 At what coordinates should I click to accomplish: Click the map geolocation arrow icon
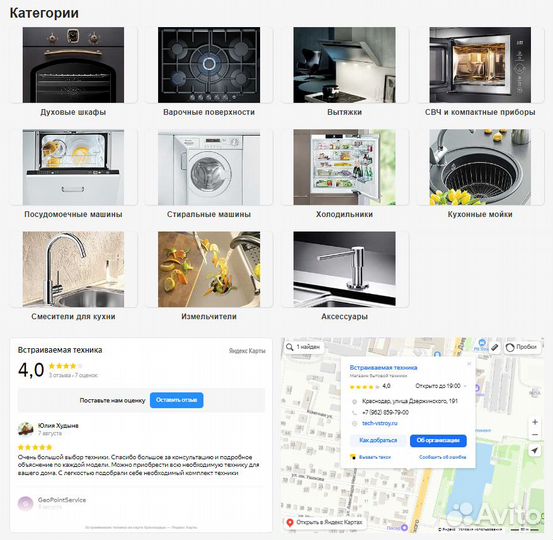pos(535,450)
